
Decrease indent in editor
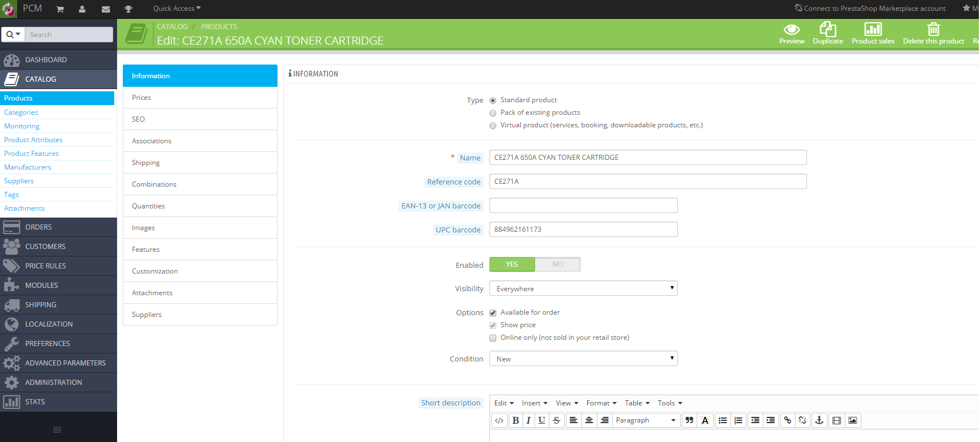click(x=755, y=420)
